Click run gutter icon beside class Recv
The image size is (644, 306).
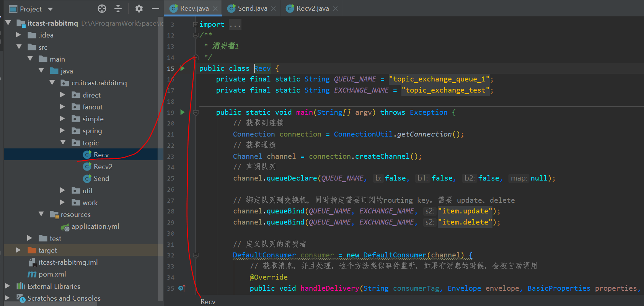[183, 68]
